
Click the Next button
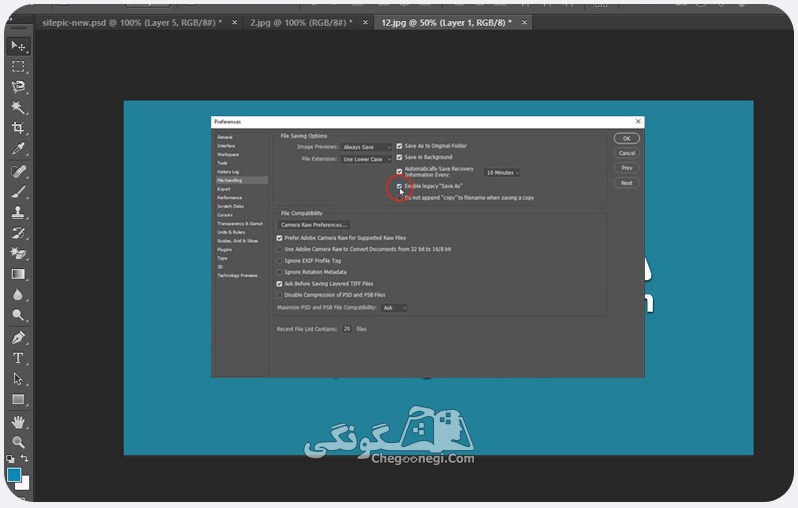(626, 183)
